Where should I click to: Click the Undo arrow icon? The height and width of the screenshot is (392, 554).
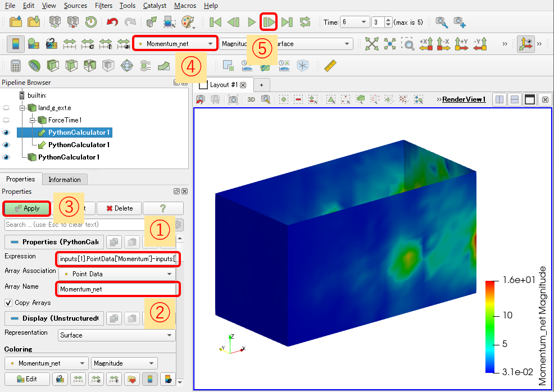(112, 22)
